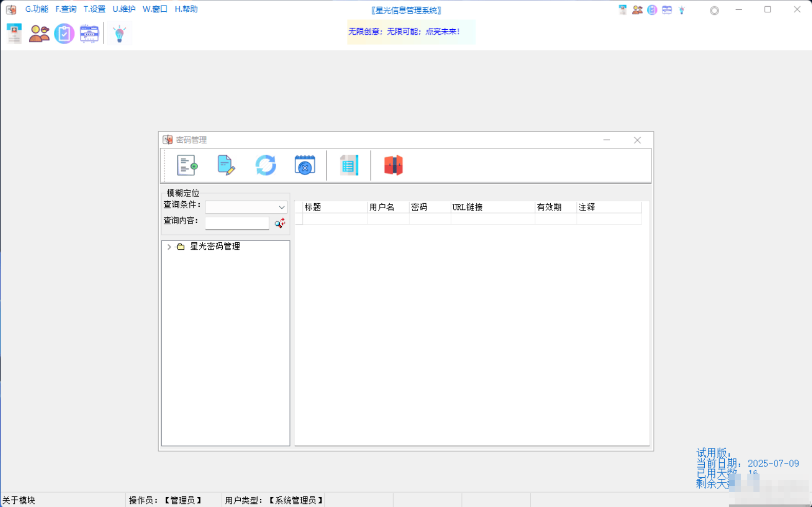Click the blue window panel icon in main toolbar
The width and height of the screenshot is (812, 507).
click(89, 34)
